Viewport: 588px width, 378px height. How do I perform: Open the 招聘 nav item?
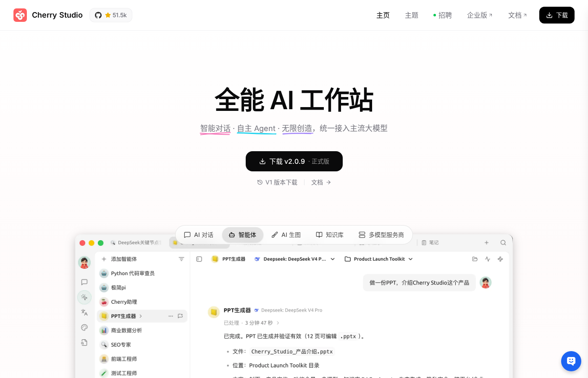coord(442,15)
